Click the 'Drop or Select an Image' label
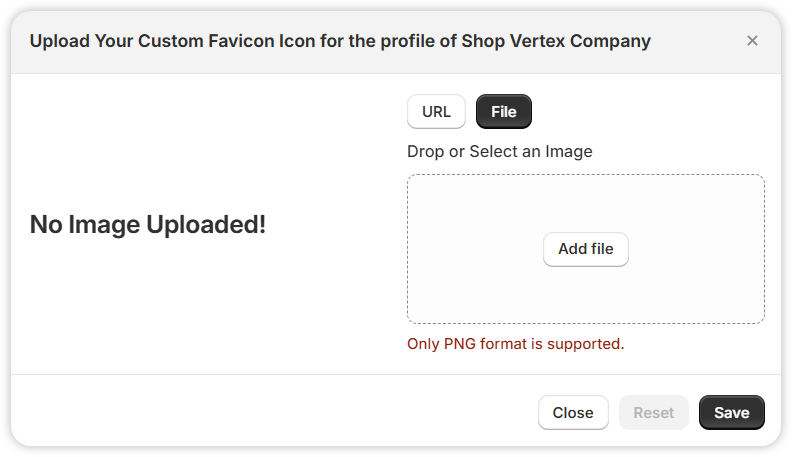Viewport: 792px width, 457px height. click(500, 151)
